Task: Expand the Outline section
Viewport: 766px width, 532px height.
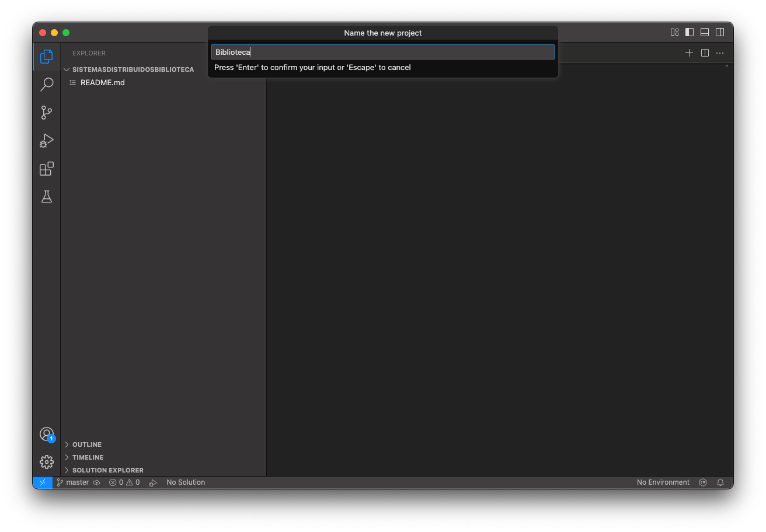Action: [x=87, y=444]
